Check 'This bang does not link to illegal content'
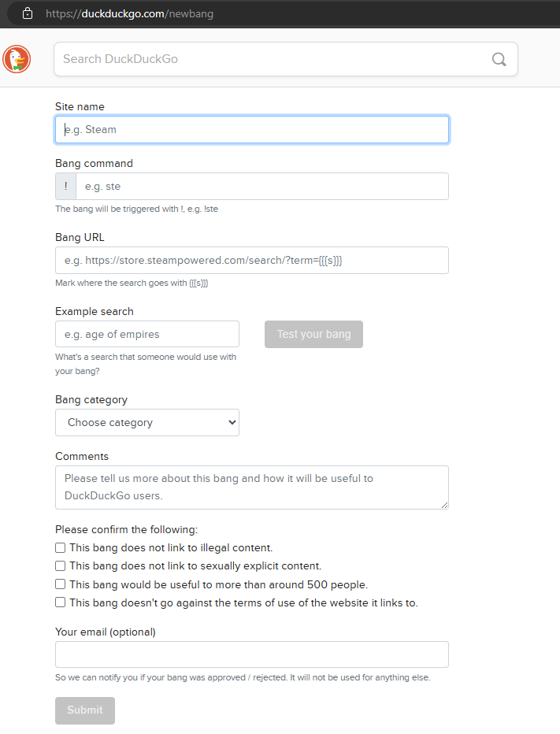This screenshot has width=560, height=734. point(60,547)
